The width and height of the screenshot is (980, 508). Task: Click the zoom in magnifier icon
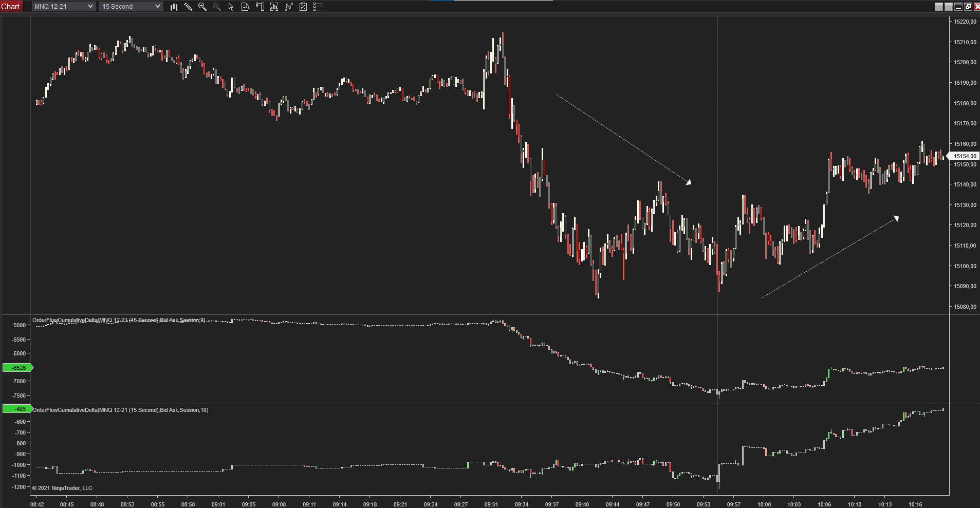click(x=202, y=7)
